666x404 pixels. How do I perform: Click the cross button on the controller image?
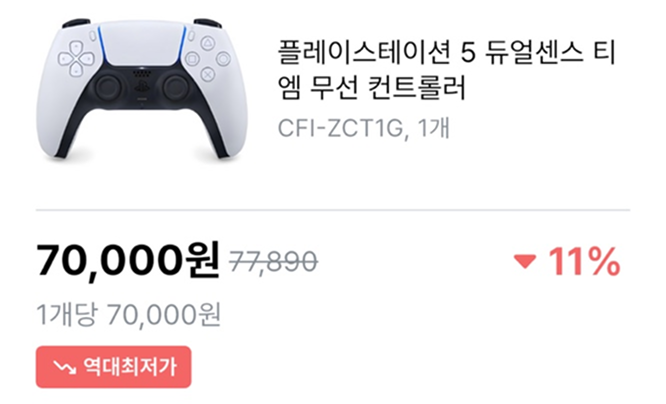tap(207, 74)
